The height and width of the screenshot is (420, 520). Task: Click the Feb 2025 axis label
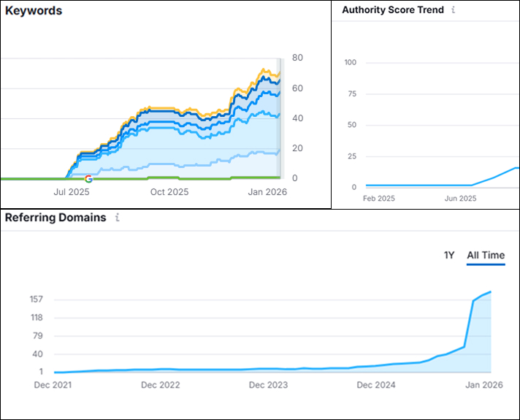(379, 199)
